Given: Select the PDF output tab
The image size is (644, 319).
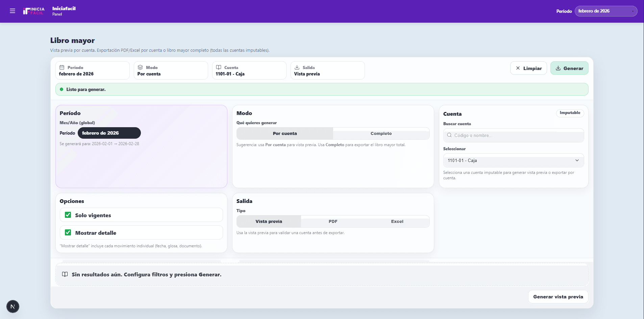Looking at the screenshot, I should 333,222.
